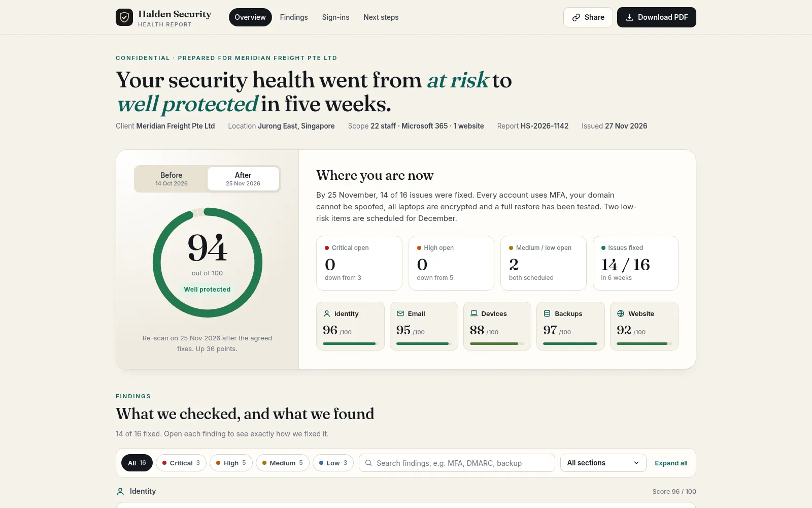Click the Where you are now heading
Screen dimensions: 812x508
click(375, 175)
